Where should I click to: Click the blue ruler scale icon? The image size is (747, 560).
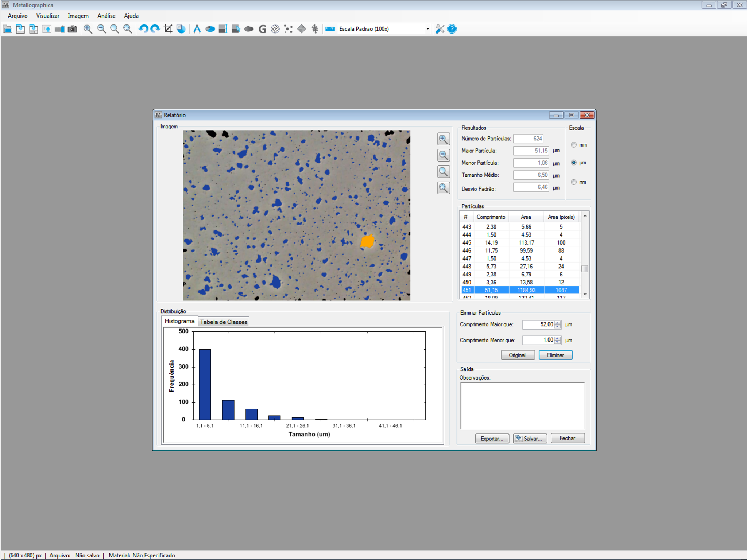(x=330, y=29)
